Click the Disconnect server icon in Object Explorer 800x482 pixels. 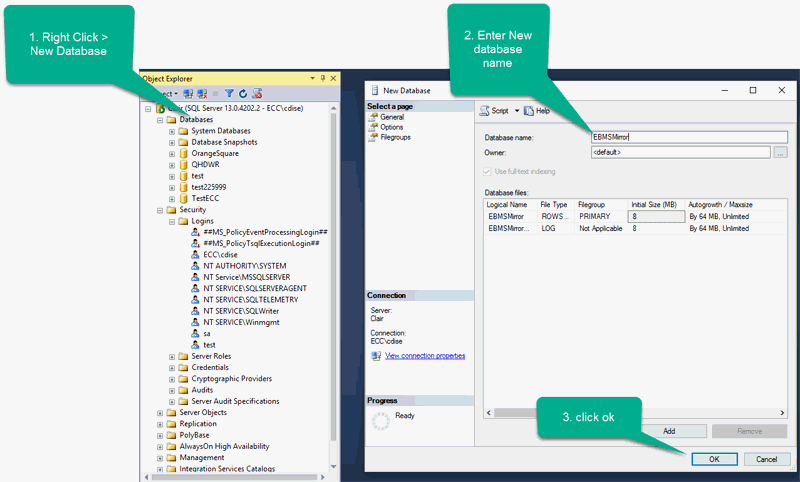(202, 93)
